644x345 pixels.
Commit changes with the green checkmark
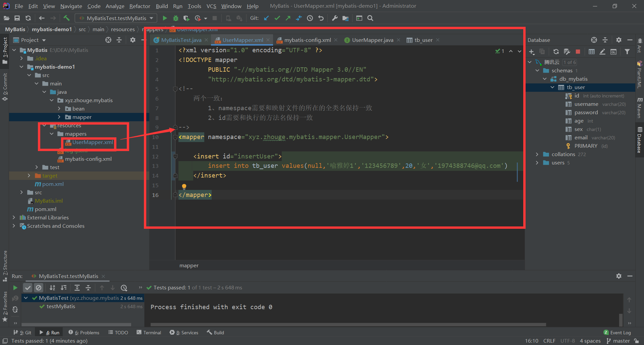(x=277, y=18)
